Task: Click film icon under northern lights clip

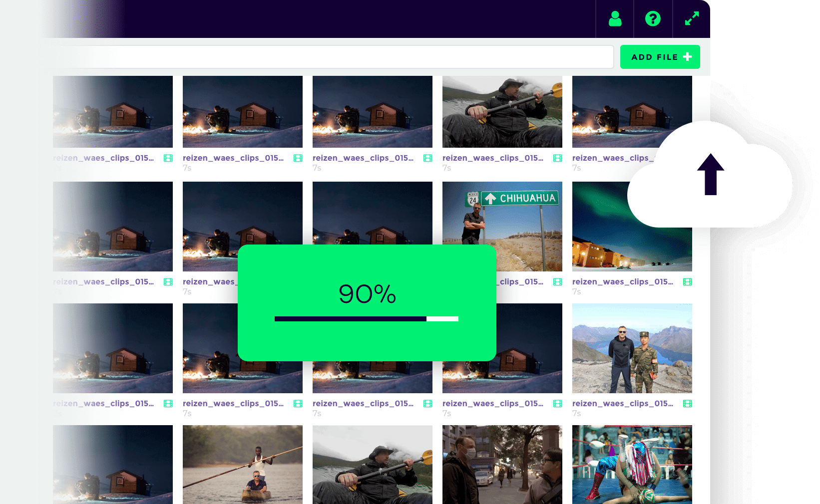Action: coord(688,282)
